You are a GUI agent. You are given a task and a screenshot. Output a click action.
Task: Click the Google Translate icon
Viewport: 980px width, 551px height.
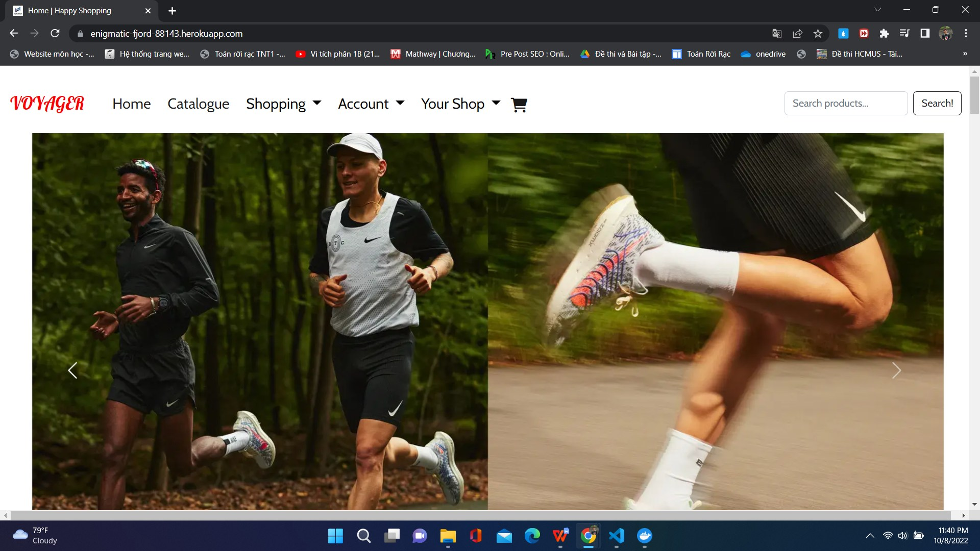(x=777, y=34)
